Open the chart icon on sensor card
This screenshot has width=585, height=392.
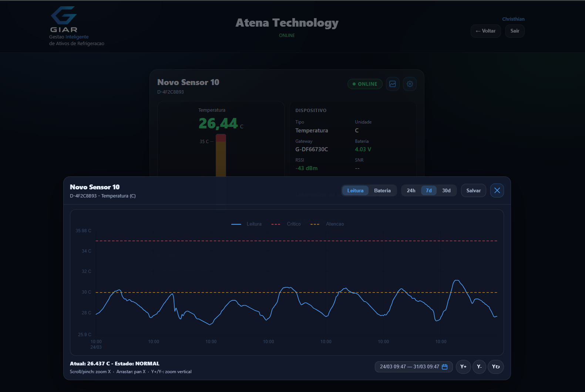(x=392, y=84)
